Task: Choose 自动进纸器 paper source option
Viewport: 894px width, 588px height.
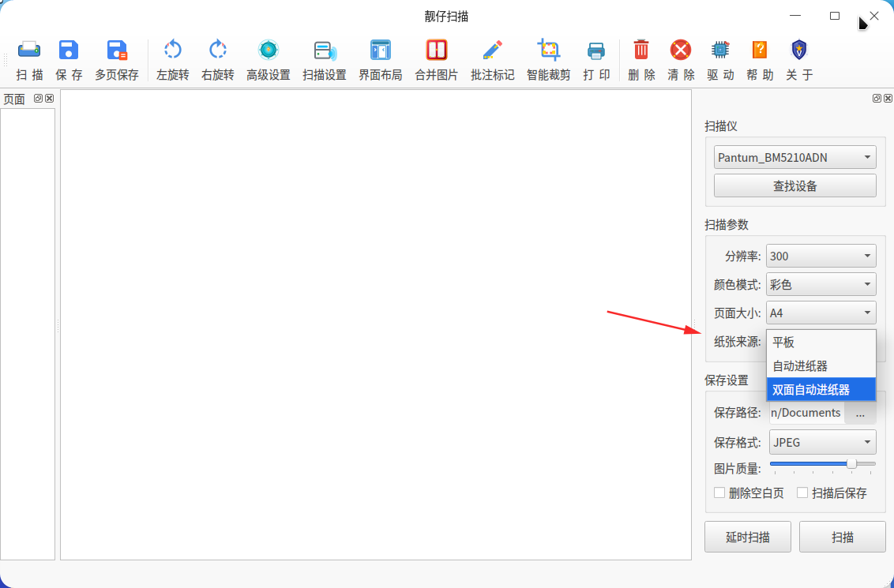Action: pyautogui.click(x=821, y=365)
